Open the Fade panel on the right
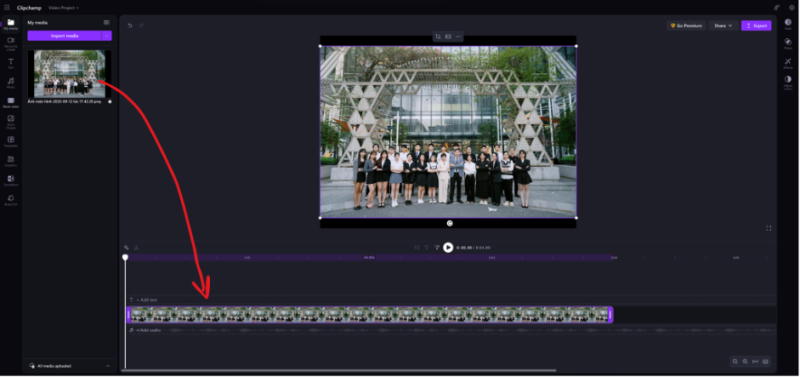 pyautogui.click(x=788, y=24)
